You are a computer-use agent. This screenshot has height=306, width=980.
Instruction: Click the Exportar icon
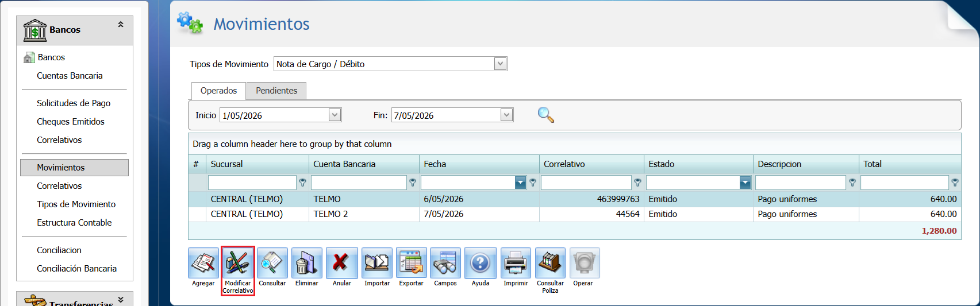pos(412,263)
